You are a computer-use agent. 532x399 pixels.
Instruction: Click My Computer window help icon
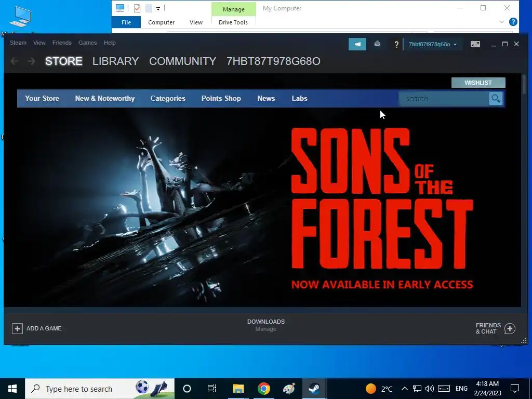point(513,22)
